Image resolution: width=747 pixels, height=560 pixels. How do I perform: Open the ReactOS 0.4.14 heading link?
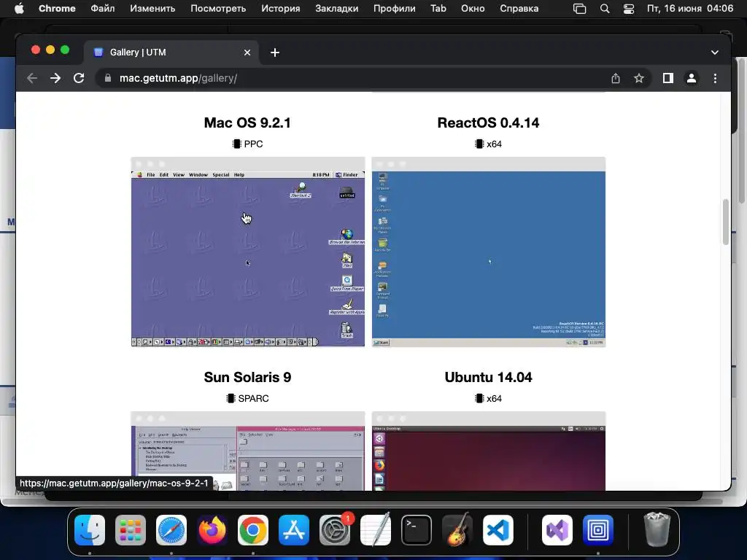pyautogui.click(x=488, y=122)
